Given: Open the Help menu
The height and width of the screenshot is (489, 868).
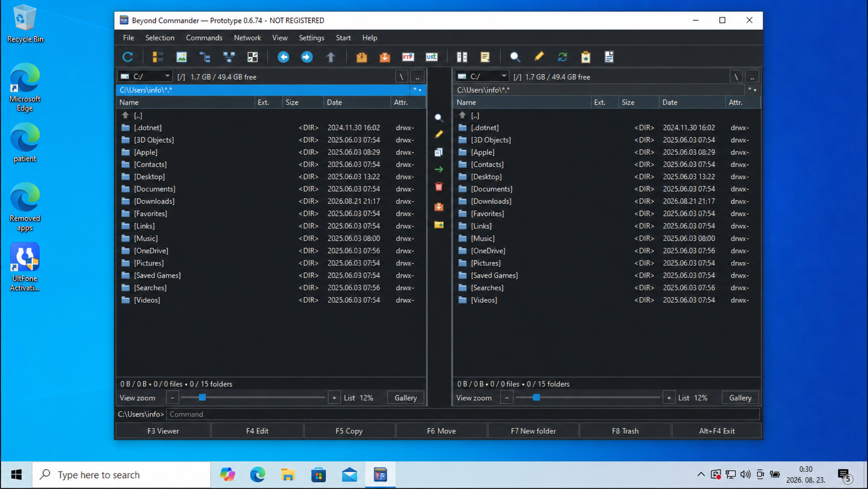Looking at the screenshot, I should (370, 38).
